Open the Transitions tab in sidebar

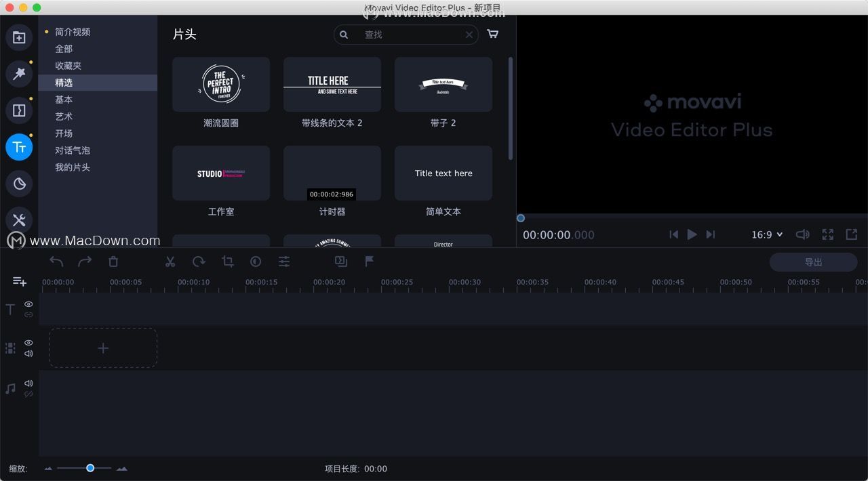19,110
